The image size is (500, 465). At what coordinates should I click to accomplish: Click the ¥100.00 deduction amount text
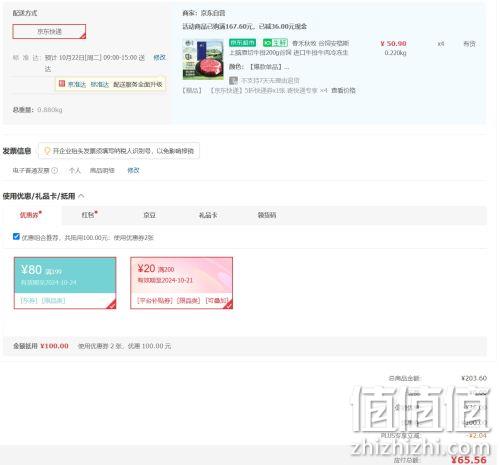coord(54,346)
